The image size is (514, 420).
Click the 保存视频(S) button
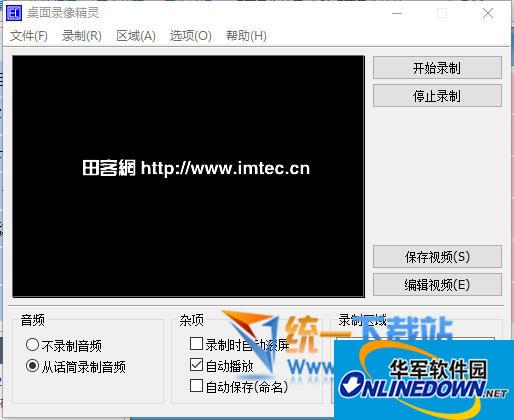(x=437, y=257)
